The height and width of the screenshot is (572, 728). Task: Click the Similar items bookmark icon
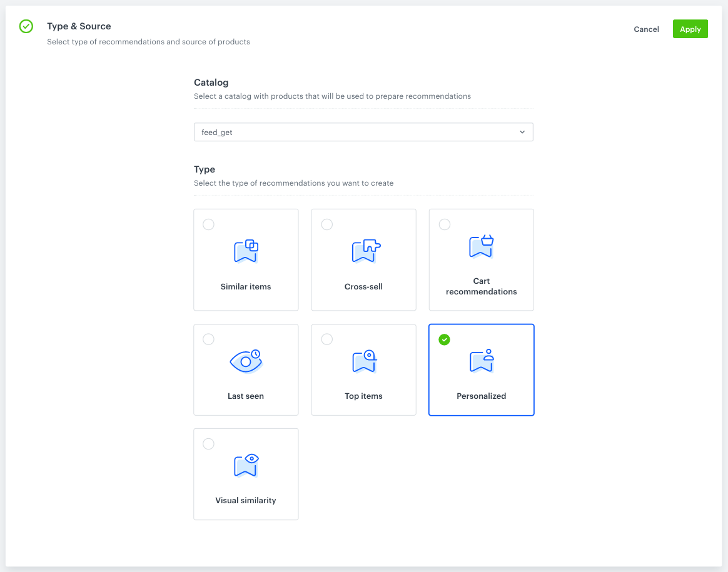(x=246, y=251)
